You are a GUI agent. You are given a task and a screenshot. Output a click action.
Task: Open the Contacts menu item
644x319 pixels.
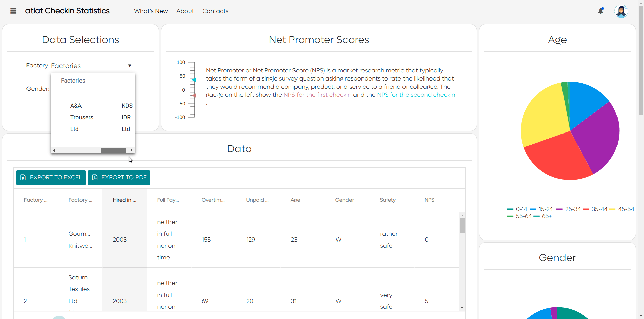(x=215, y=11)
